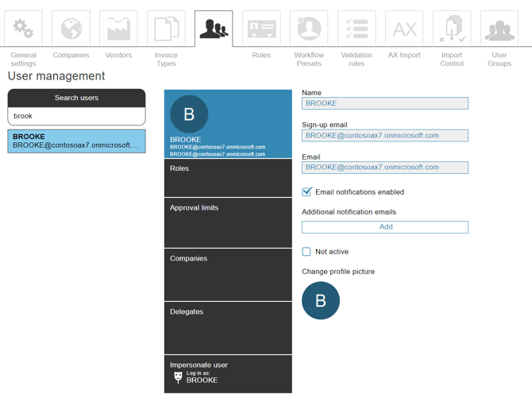Open the Companies globe icon
The width and height of the screenshot is (532, 402).
point(71,29)
